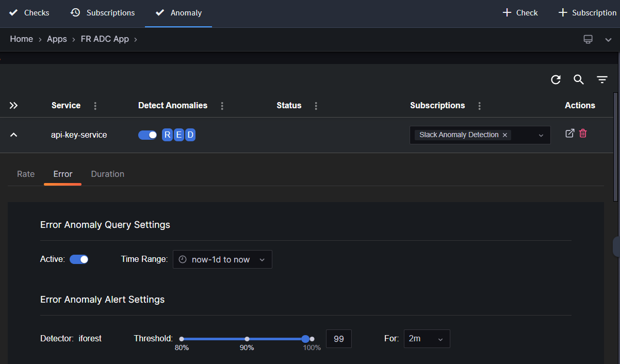Viewport: 620px width, 364px height.
Task: Go to Apps in breadcrumb
Action: coord(57,39)
